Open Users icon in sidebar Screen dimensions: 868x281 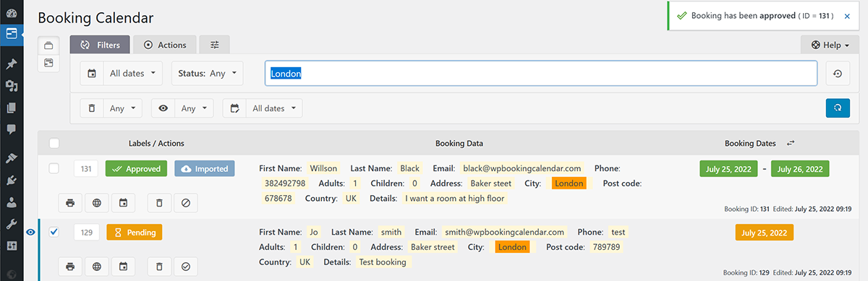tap(12, 202)
